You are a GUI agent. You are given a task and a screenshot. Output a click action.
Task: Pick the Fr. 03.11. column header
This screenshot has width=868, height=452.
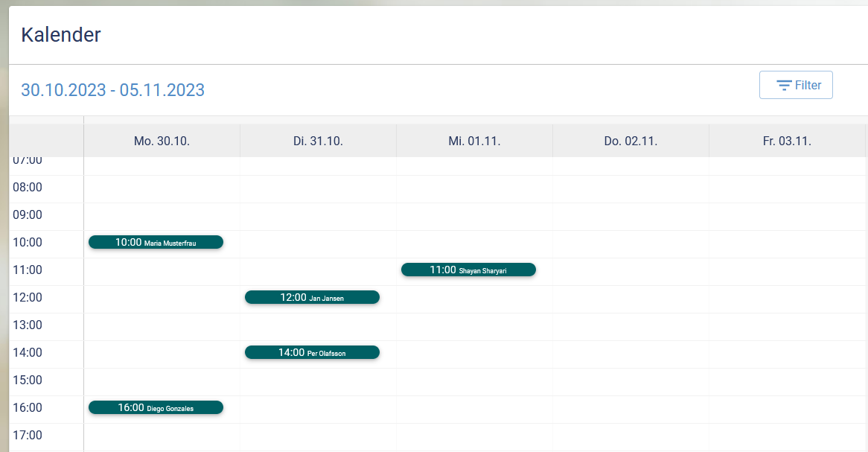(x=787, y=141)
